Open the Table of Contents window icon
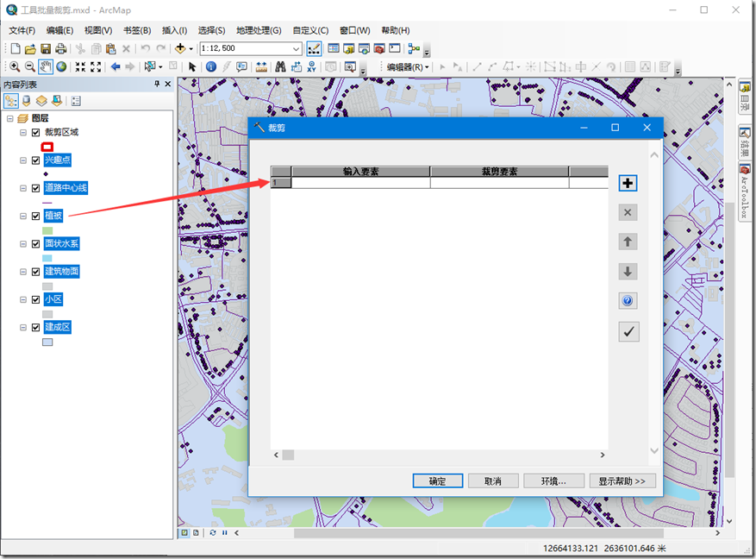 pos(333,48)
